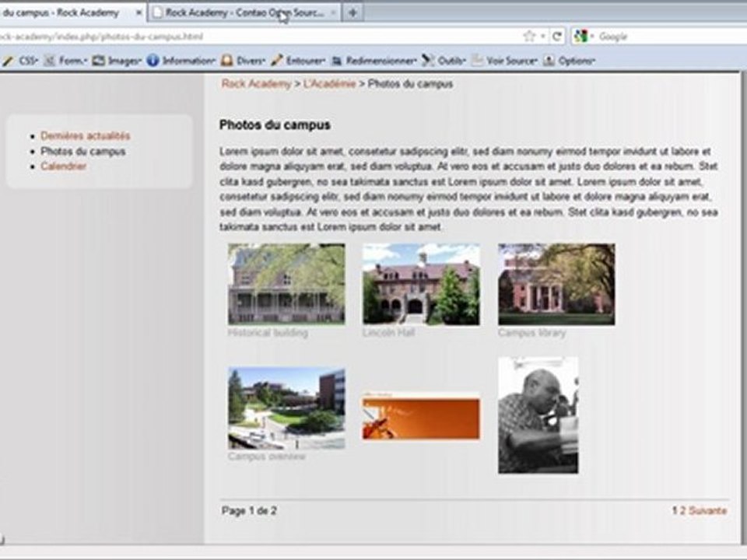Click the Campus library caption
Screen dimensions: 747x560
point(531,333)
